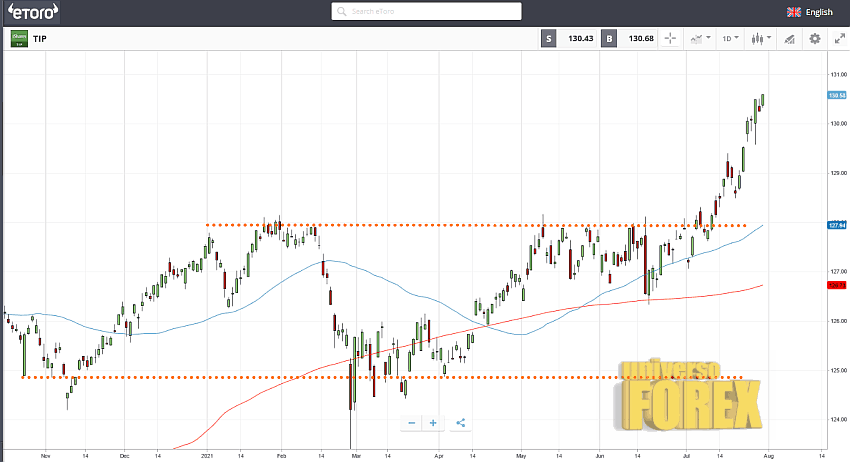Click the blue 130.58 current price label
850x462 pixels.
(x=838, y=96)
